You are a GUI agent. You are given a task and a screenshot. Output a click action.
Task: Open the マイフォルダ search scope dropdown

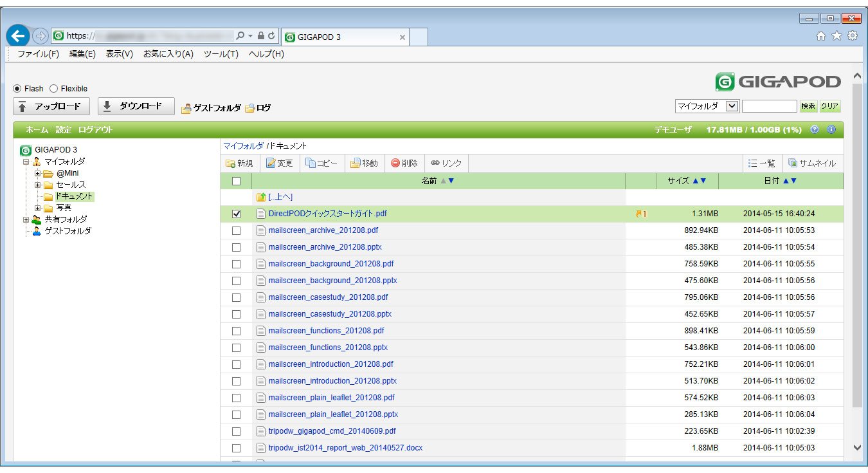click(707, 106)
